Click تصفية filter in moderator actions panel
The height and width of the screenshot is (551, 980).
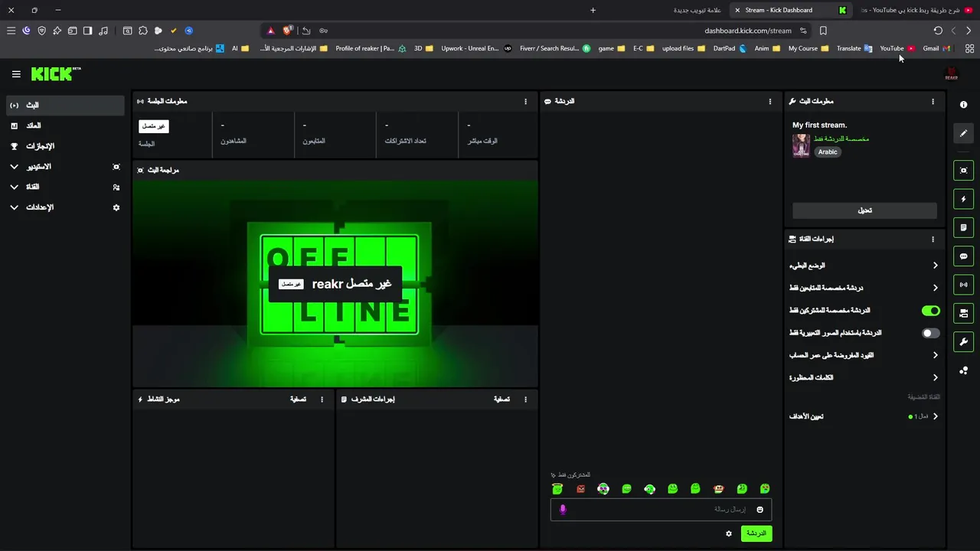(501, 399)
